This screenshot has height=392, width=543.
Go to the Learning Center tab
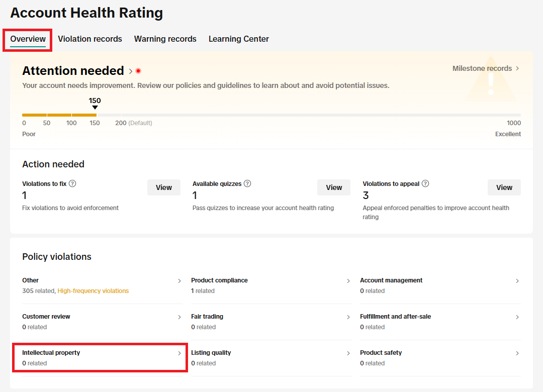pyautogui.click(x=239, y=39)
